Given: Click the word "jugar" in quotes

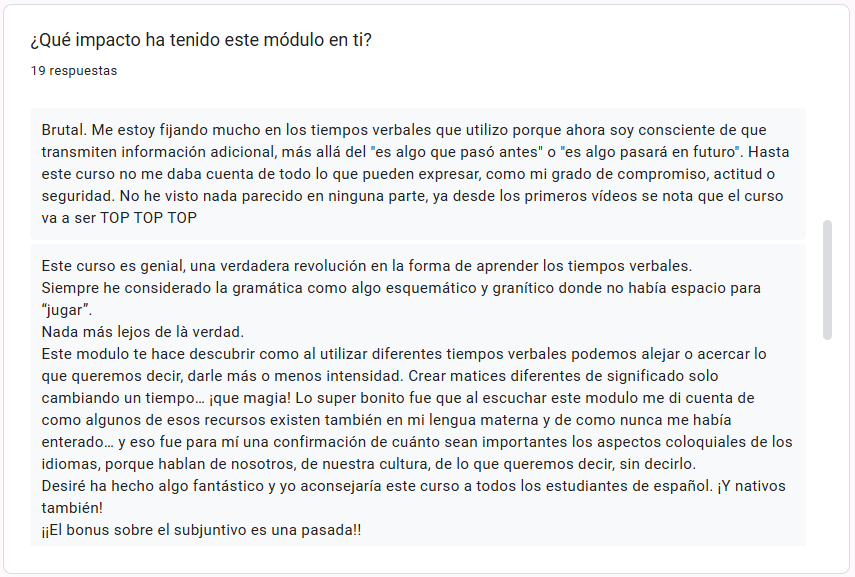Looking at the screenshot, I should 67,310.
